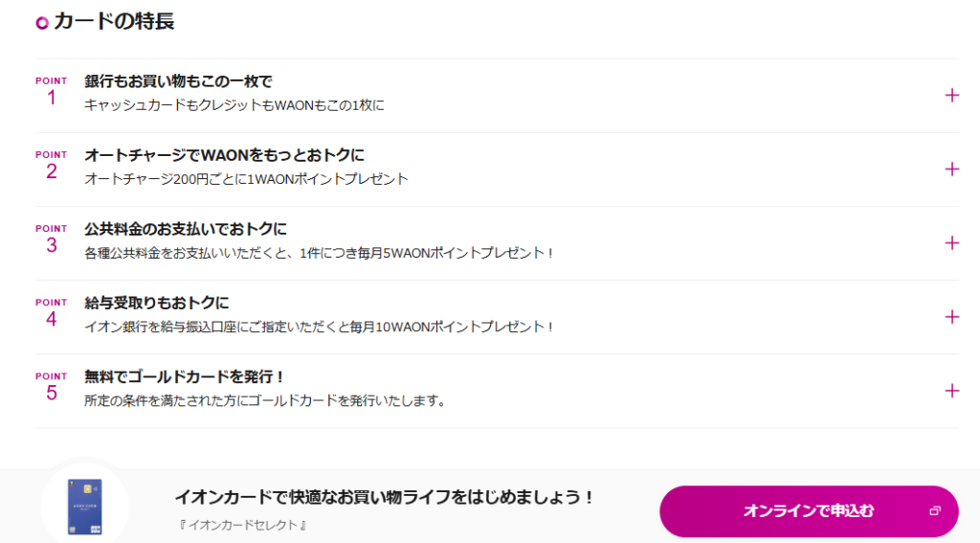Expand the オートチャージでWAONをもっとおトクに heading
The height and width of the screenshot is (543, 980).
[224, 155]
